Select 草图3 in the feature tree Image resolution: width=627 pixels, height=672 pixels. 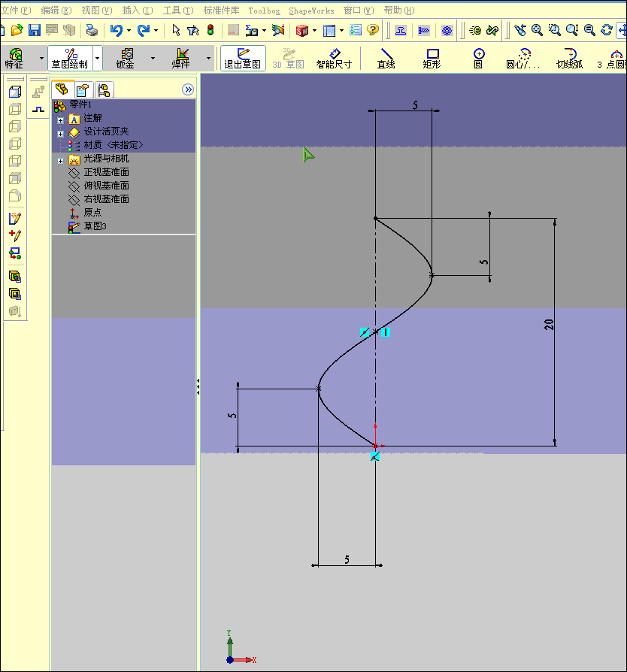95,226
